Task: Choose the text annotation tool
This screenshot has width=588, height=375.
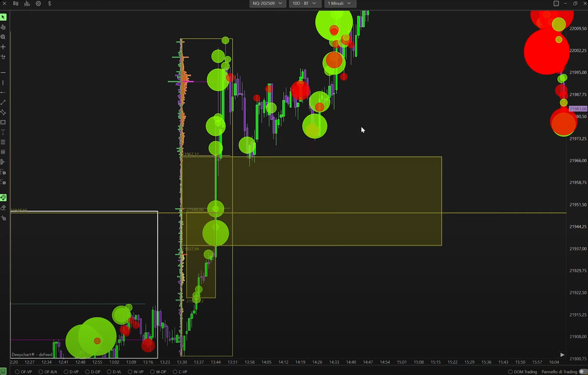Action: 3,132
